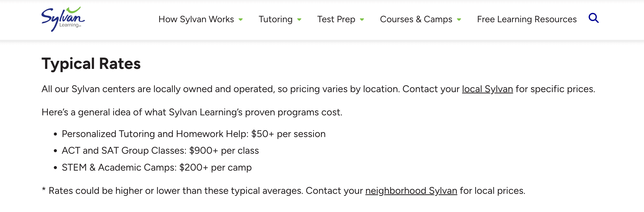
Task: Click the green chevron beside Tutoring
Action: click(x=299, y=19)
